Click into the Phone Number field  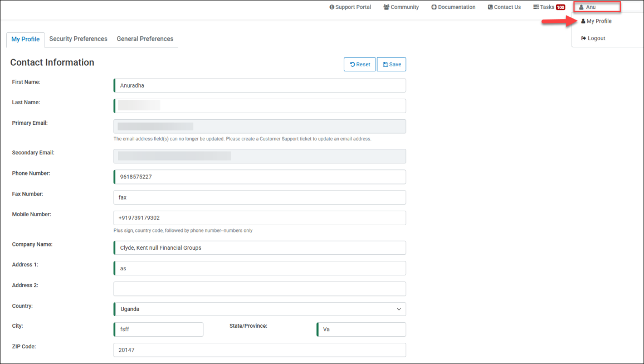(x=259, y=177)
